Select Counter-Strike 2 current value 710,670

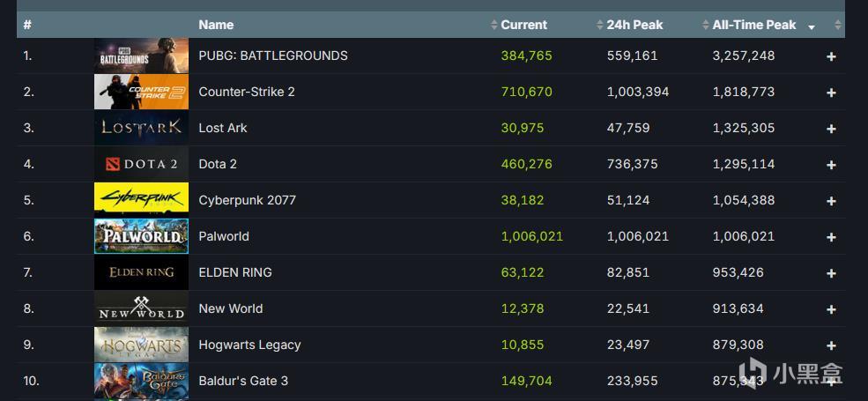526,92
